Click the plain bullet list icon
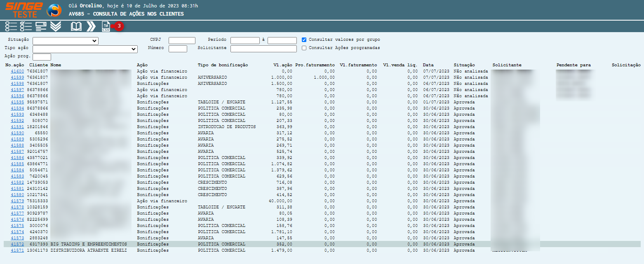 [11, 26]
